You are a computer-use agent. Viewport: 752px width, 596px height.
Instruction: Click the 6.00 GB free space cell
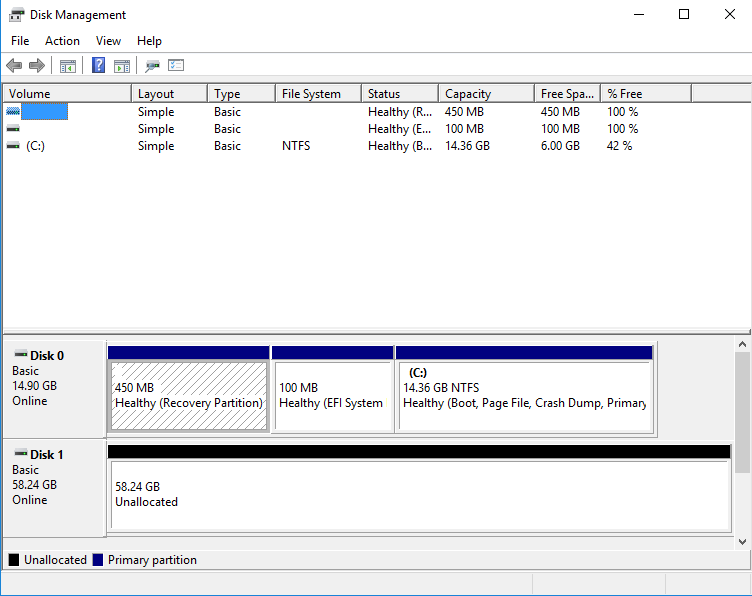(x=560, y=146)
